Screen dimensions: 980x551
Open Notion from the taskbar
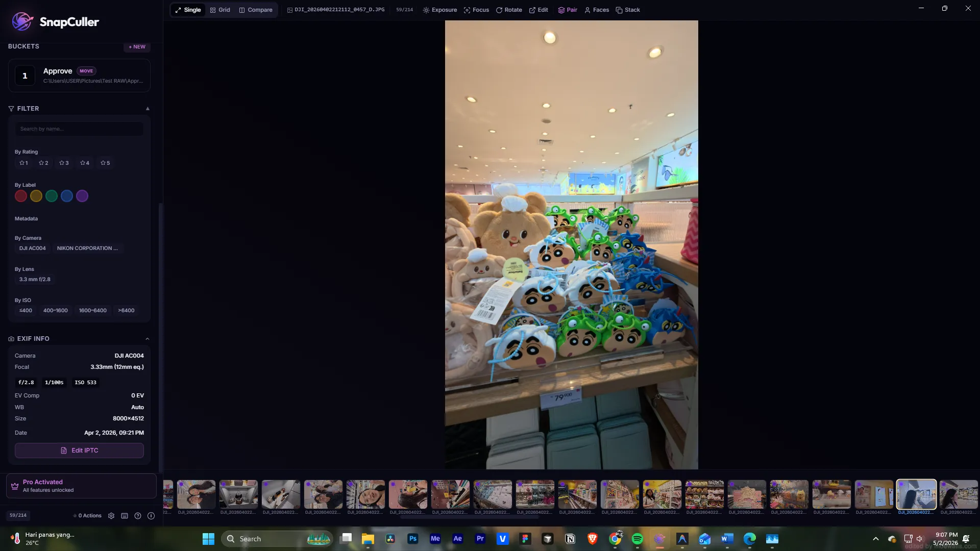(x=570, y=539)
